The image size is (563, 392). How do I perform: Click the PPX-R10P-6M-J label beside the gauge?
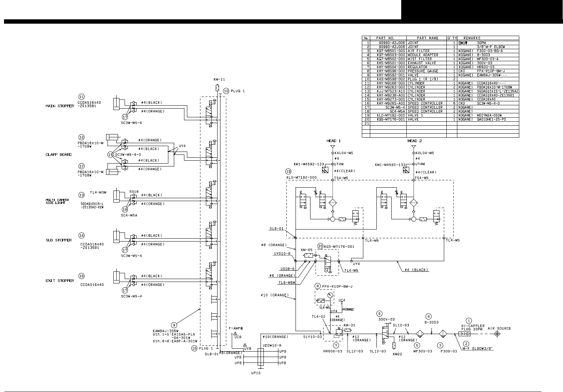coord(337,286)
